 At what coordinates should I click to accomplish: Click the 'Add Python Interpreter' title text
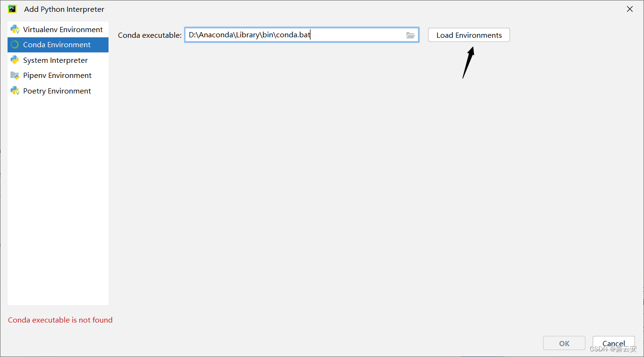[64, 9]
